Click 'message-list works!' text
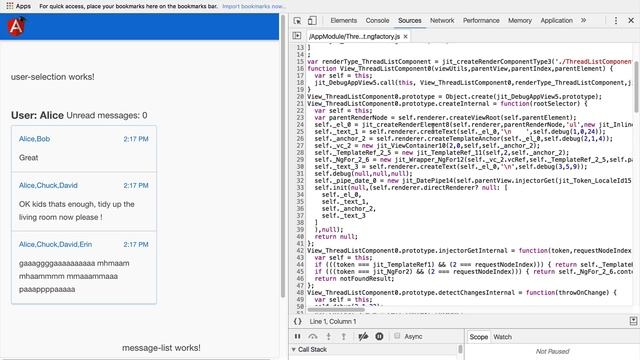Viewport: 640px width, 360px height. 161,348
